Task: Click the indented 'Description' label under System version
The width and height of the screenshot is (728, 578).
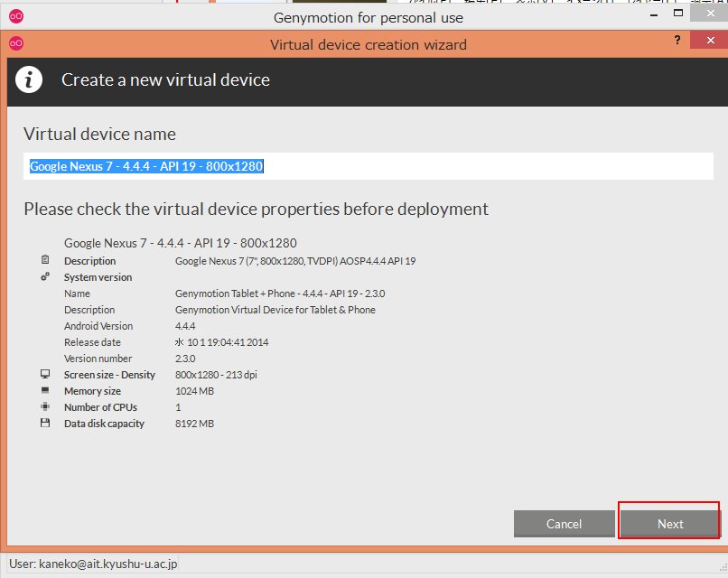Action: coord(89,310)
